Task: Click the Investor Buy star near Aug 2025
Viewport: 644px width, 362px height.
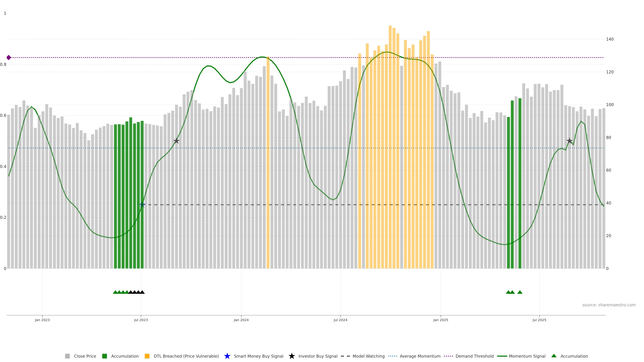Action: 570,141
